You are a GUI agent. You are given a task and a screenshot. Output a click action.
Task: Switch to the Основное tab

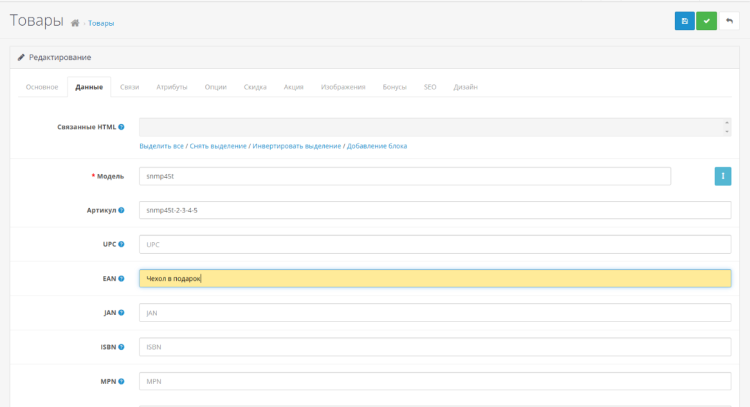(x=42, y=87)
